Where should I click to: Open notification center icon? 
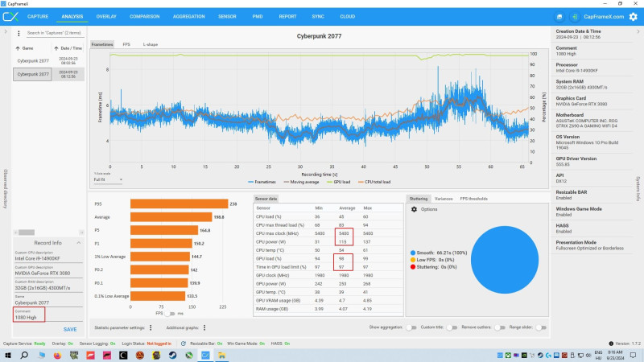pos(634,355)
